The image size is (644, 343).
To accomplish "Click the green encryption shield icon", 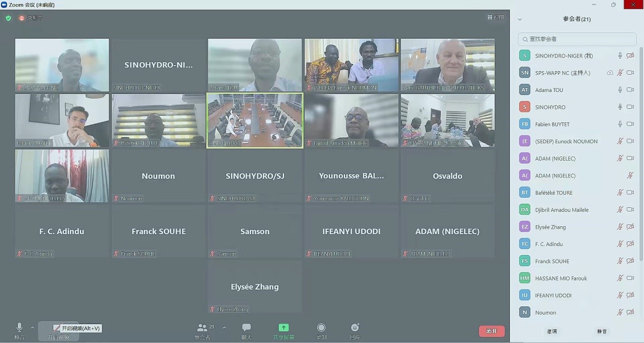I will coord(8,18).
